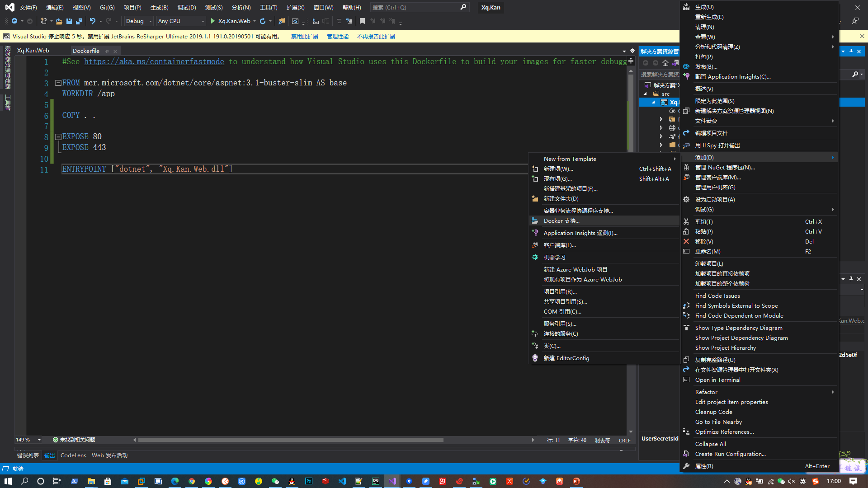The width and height of the screenshot is (868, 488).
Task: Click the Save icon in toolbar
Action: click(x=69, y=21)
